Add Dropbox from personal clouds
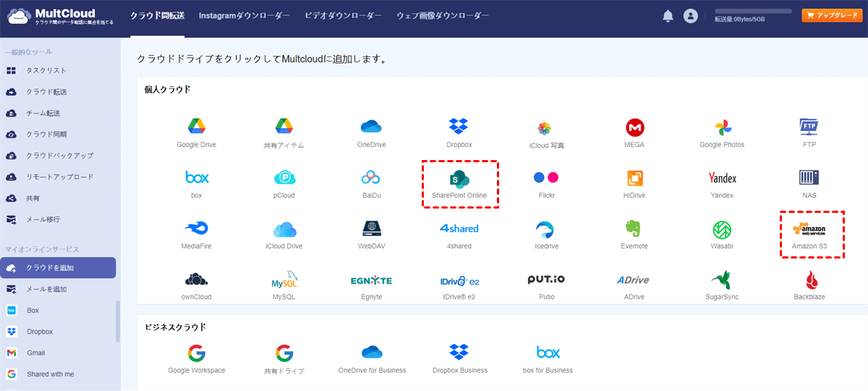 pos(459,127)
